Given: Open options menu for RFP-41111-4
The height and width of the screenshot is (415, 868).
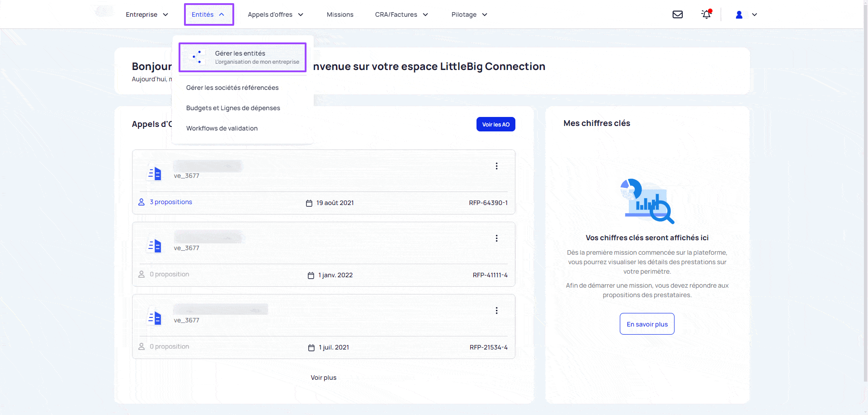Looking at the screenshot, I should (496, 238).
